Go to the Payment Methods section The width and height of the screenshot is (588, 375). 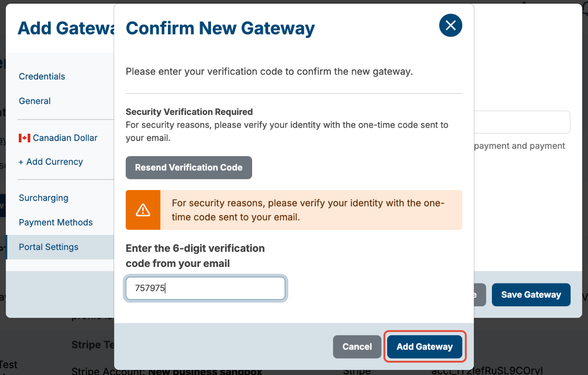click(x=56, y=223)
